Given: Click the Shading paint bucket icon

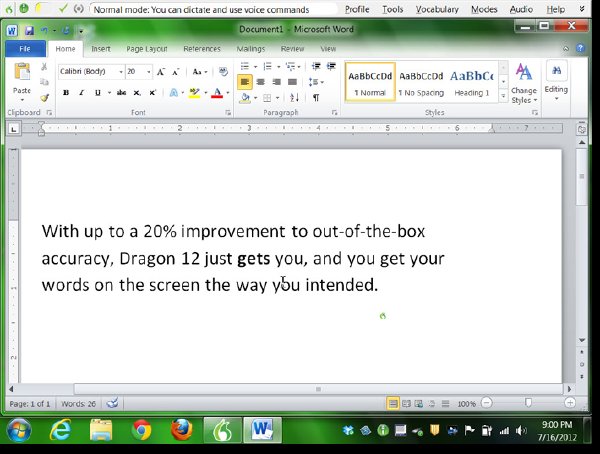Looking at the screenshot, I should coord(245,98).
